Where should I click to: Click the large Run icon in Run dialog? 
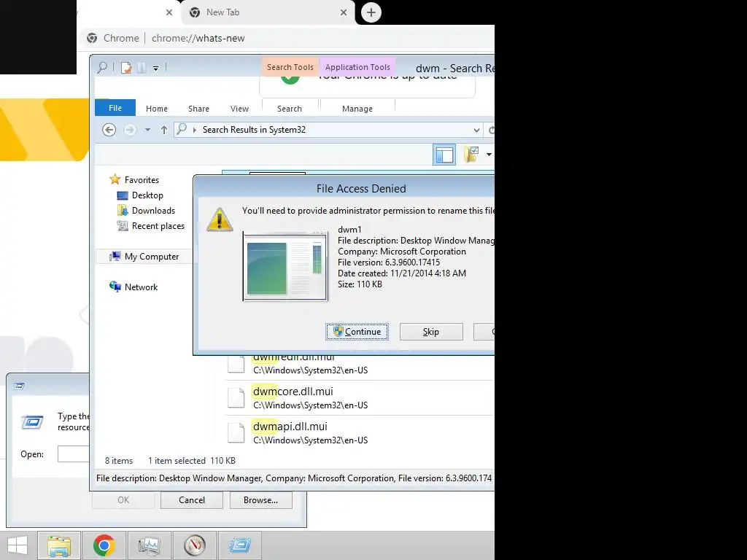[x=32, y=421]
